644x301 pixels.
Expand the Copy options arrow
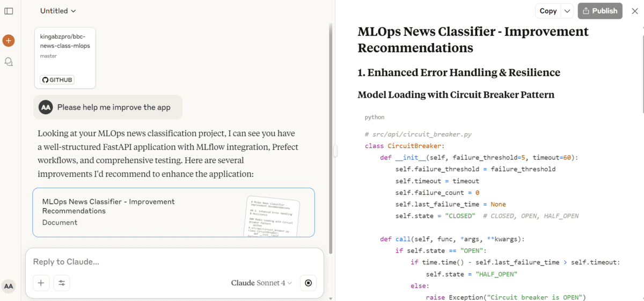coord(567,11)
